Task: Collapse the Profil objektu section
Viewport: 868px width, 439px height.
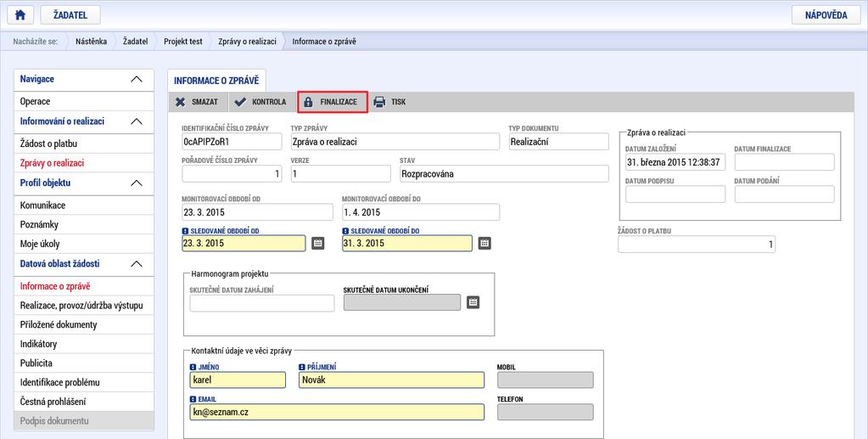Action: tap(136, 183)
